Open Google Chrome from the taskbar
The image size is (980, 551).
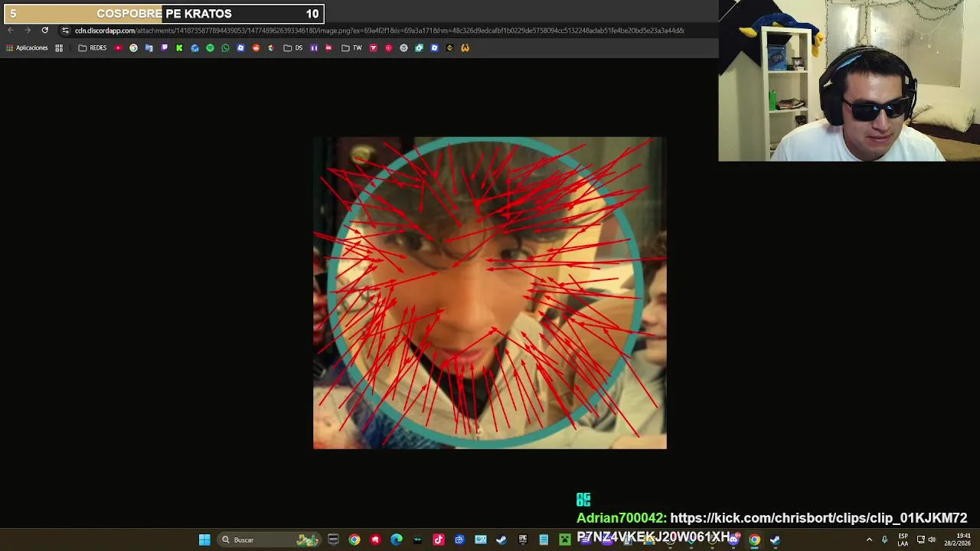pos(354,540)
